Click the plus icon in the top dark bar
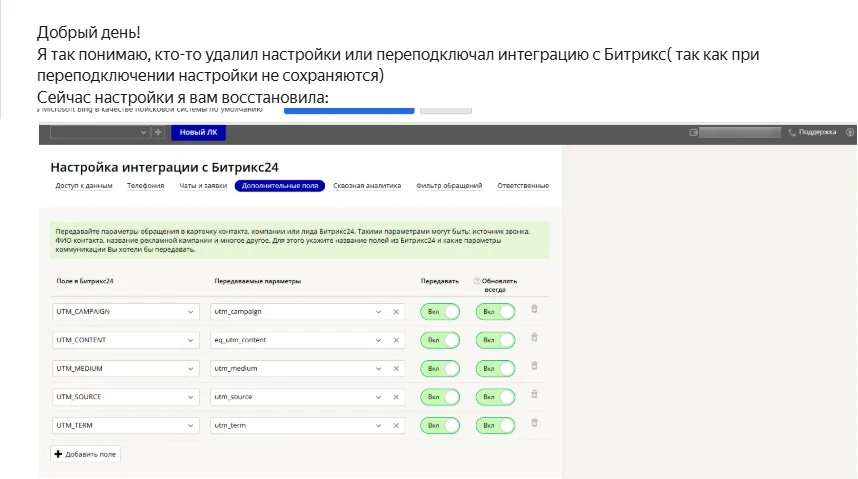Image resolution: width=858 pixels, height=479 pixels. click(158, 132)
